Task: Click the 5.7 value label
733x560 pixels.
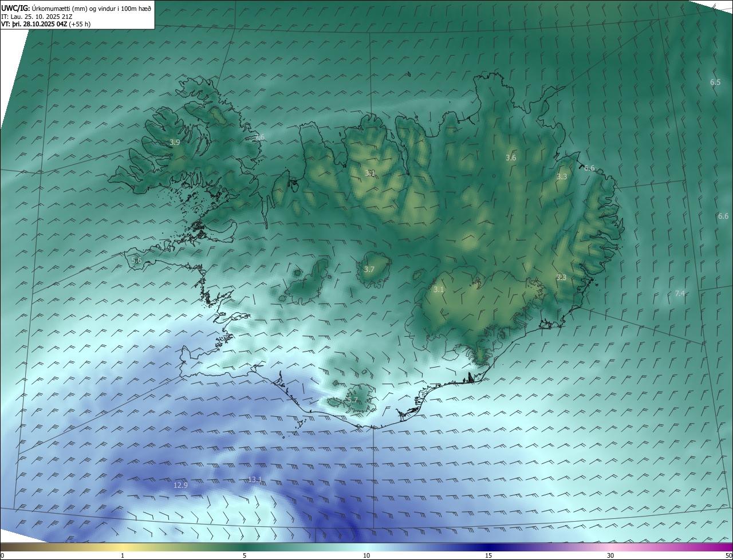Action: click(x=352, y=400)
